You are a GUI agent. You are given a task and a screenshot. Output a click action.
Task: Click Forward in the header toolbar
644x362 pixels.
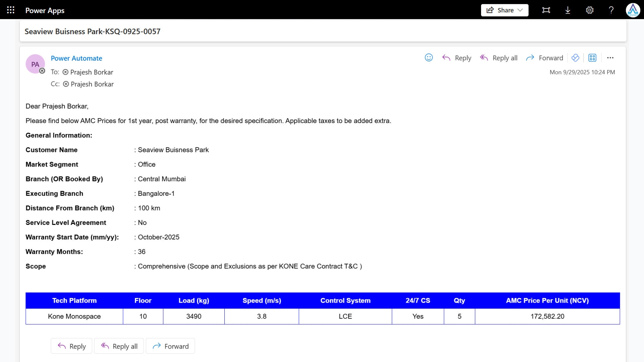pos(545,58)
